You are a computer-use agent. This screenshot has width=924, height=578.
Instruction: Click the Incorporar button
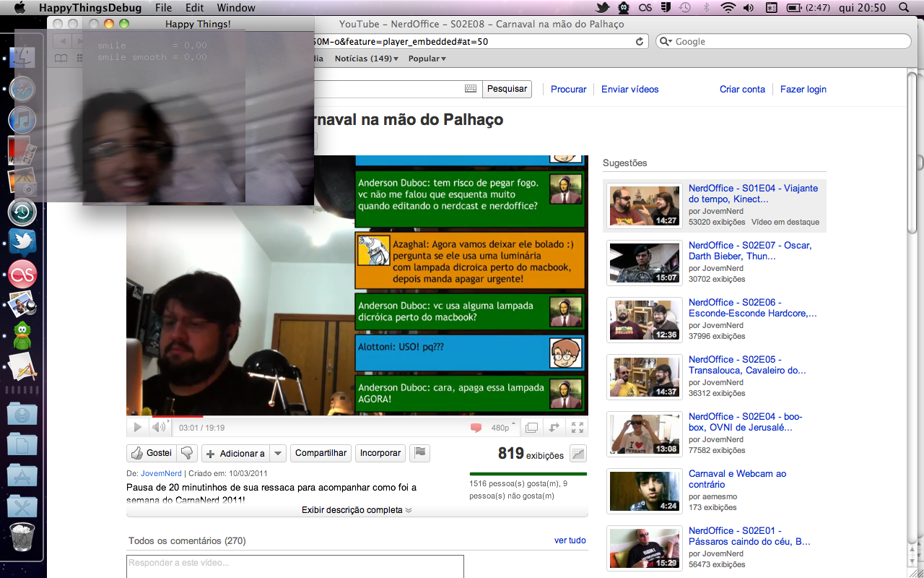[x=380, y=453]
